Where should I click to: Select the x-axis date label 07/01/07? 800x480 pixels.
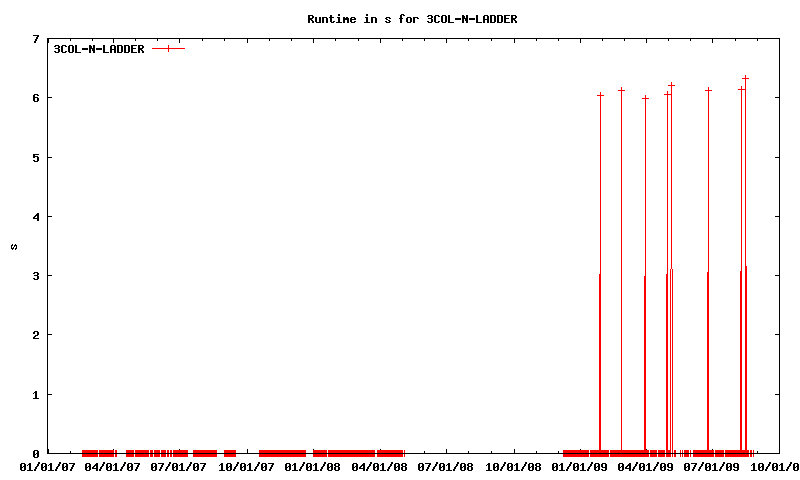click(178, 466)
